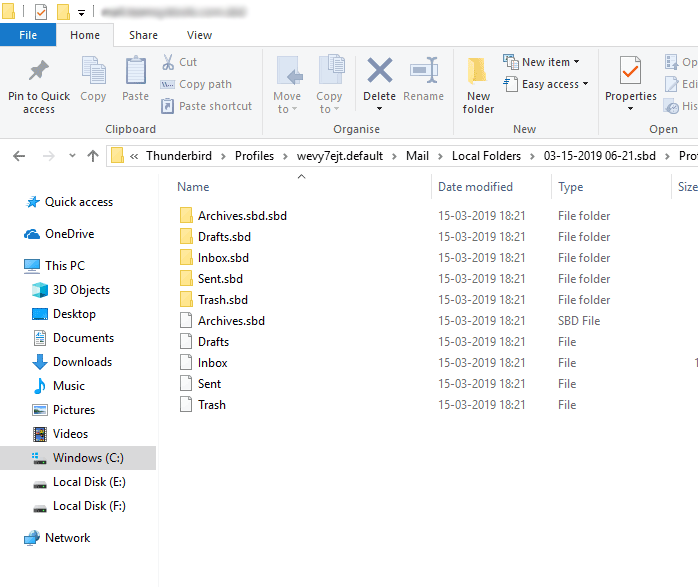This screenshot has height=587, width=698.
Task: Sort by Type column header
Action: point(570,187)
